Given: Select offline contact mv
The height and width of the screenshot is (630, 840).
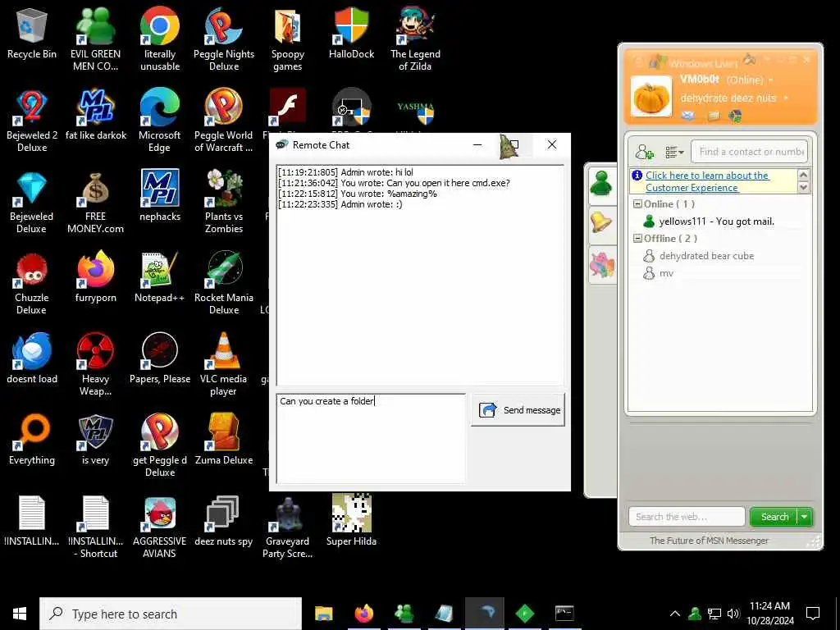Looking at the screenshot, I should 658,273.
